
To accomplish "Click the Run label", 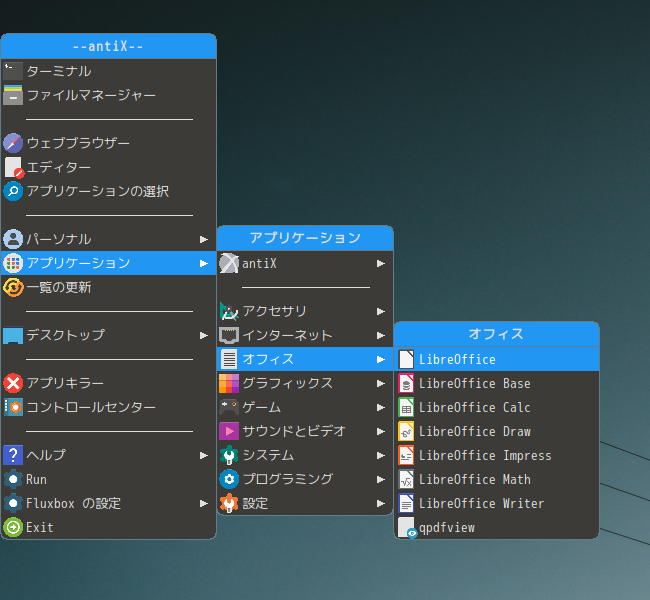I will coord(36,479).
